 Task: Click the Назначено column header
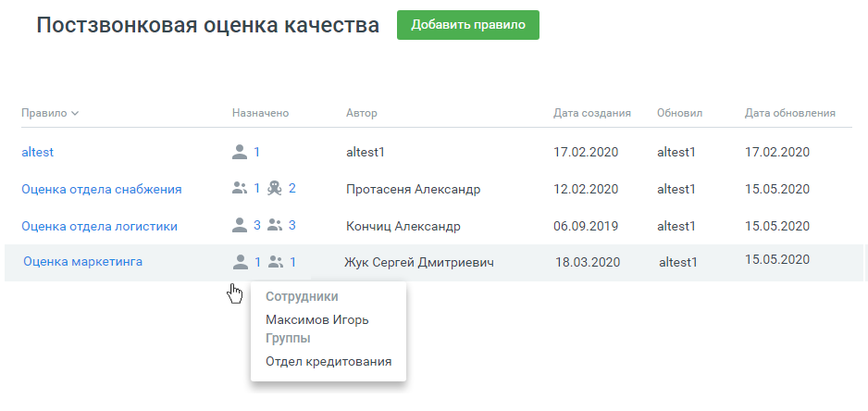tap(261, 113)
